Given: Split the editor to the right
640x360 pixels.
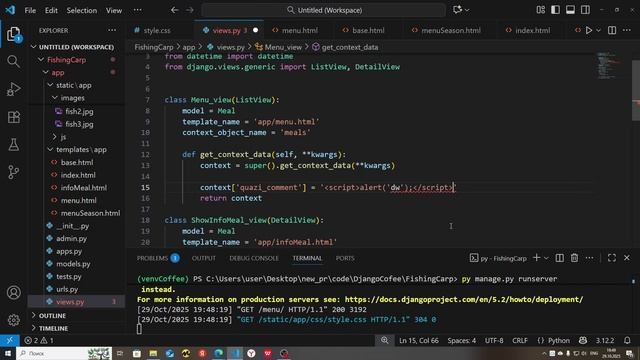Looking at the screenshot, I should [x=612, y=30].
